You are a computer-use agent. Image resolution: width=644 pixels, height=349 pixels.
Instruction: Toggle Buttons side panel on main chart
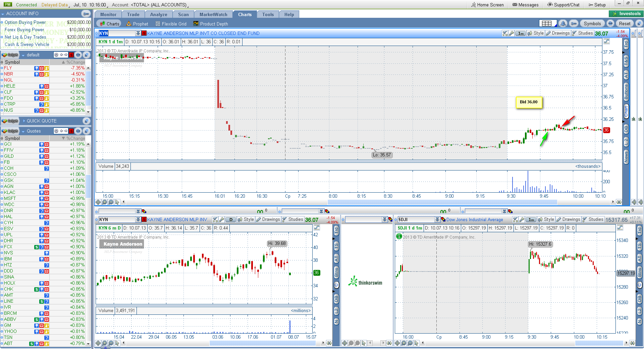pos(626,92)
